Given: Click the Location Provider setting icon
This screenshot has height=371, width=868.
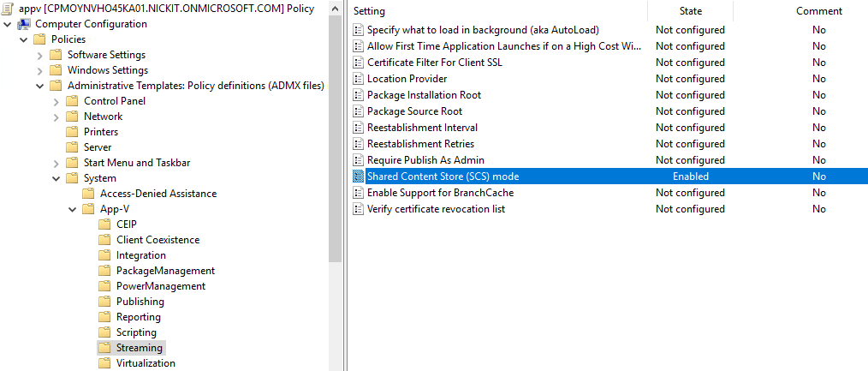Looking at the screenshot, I should click(x=358, y=79).
